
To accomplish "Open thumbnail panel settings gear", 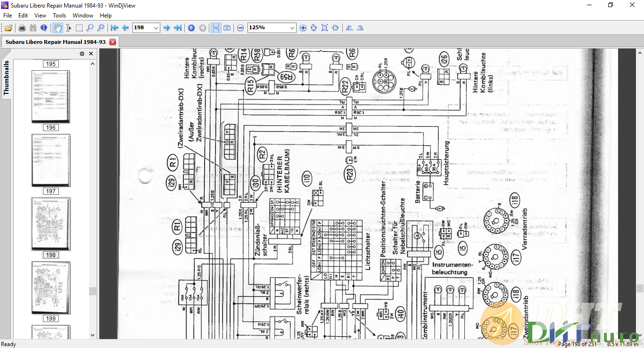I will [x=82, y=54].
